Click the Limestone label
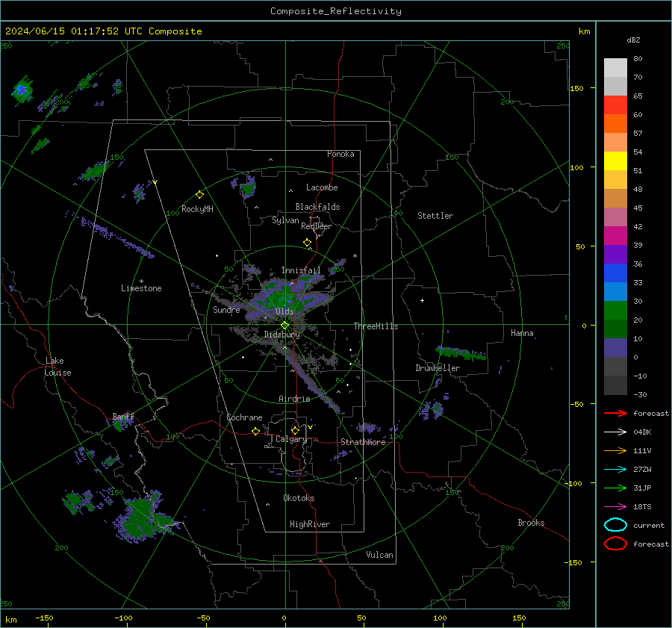The width and height of the screenshot is (672, 628). (141, 288)
